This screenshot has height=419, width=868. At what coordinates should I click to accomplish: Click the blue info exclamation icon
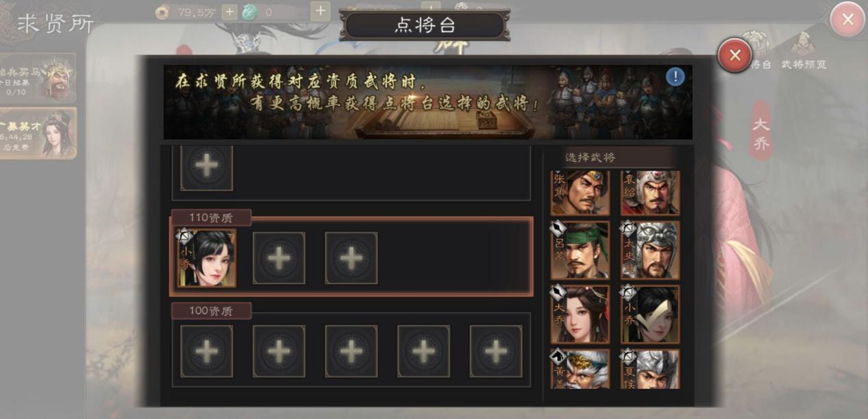[x=675, y=77]
